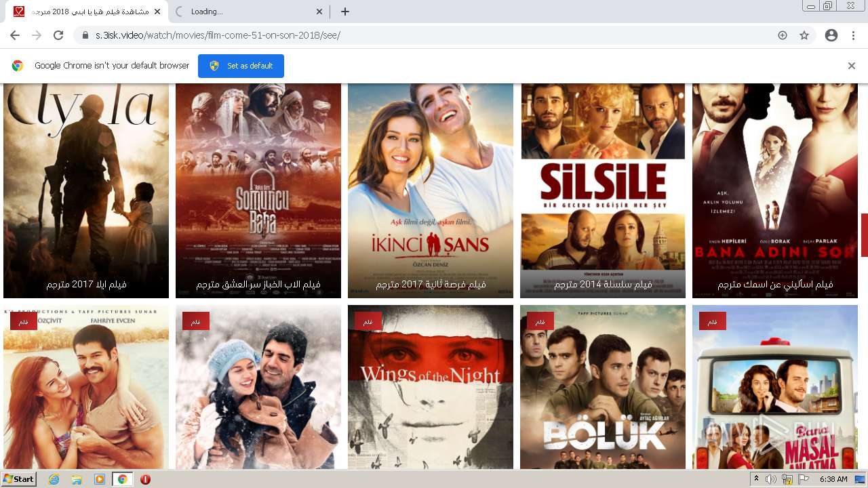This screenshot has height=488, width=868.
Task: Open the Fahriye Evcen beach movie poster
Action: (86, 387)
